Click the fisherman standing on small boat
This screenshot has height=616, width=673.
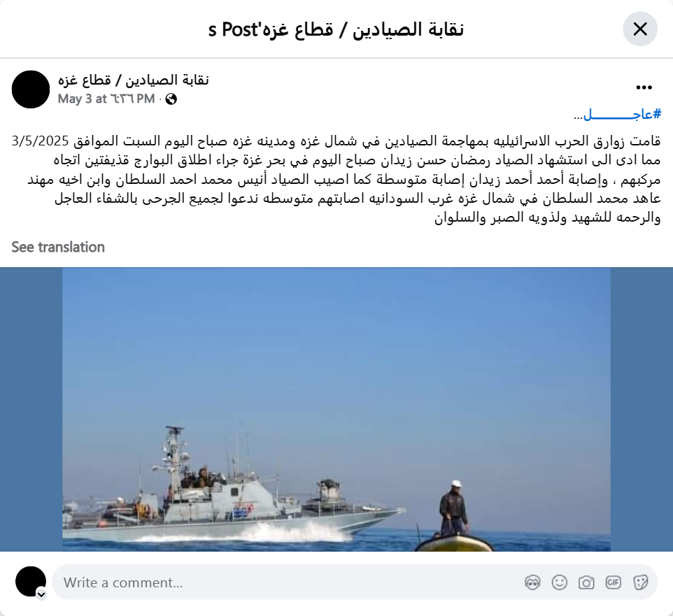pos(453,508)
